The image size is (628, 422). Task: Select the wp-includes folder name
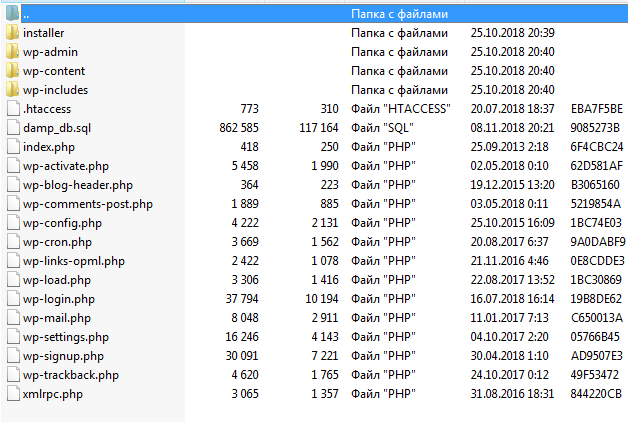pyautogui.click(x=56, y=90)
